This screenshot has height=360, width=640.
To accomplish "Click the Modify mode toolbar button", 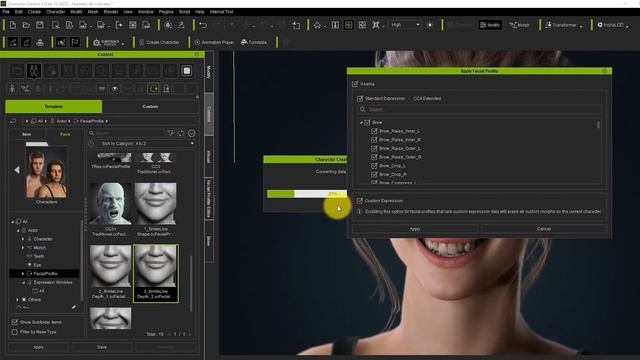I will tap(490, 25).
